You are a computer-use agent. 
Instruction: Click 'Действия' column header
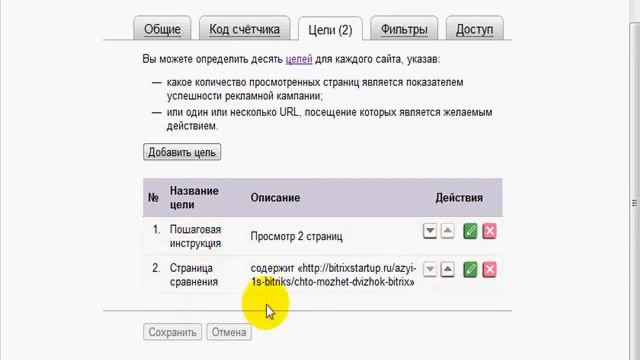pos(459,198)
